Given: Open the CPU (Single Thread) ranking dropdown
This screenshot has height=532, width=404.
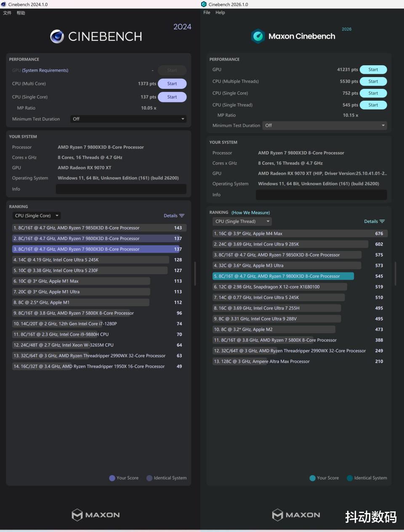Looking at the screenshot, I should tap(242, 222).
